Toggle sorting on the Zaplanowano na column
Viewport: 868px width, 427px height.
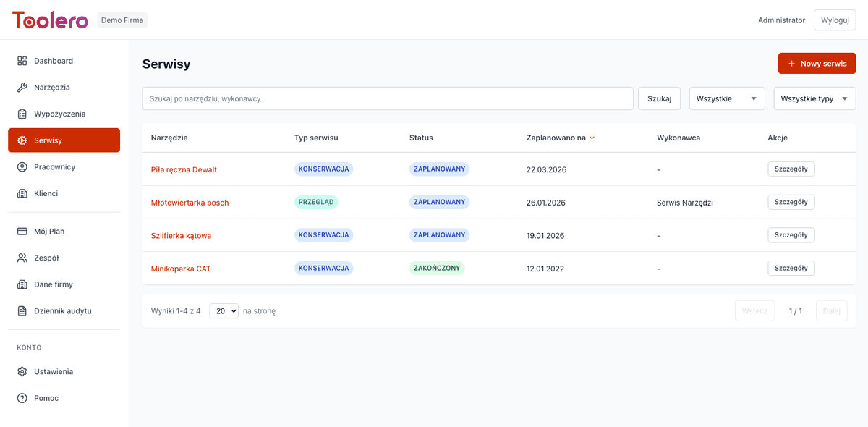click(560, 138)
